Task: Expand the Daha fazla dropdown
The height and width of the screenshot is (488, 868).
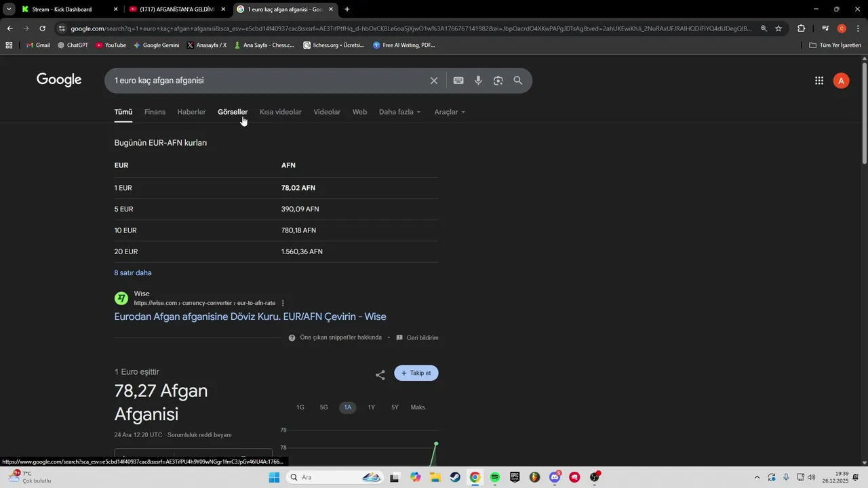Action: 399,112
